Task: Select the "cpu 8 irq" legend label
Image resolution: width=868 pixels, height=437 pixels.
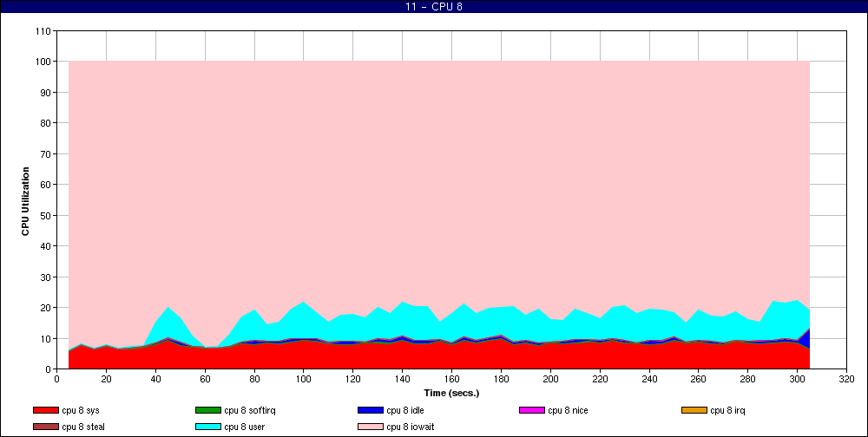Action: tap(728, 411)
